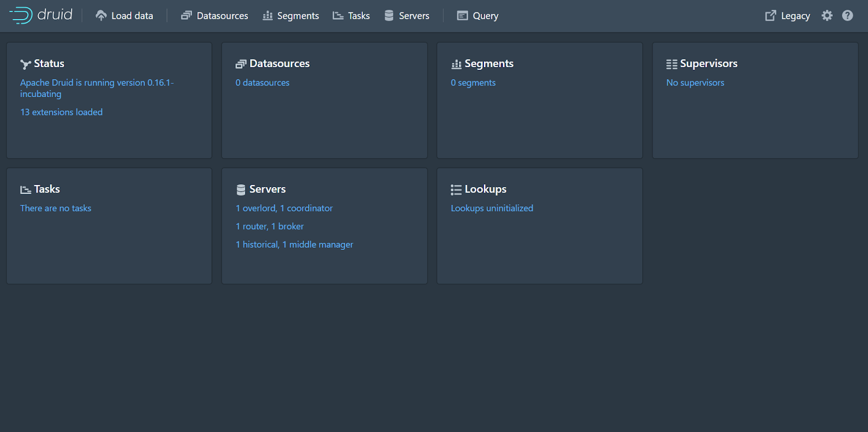Open the Datasources tab in navbar
The height and width of the screenshot is (432, 868).
click(x=214, y=16)
